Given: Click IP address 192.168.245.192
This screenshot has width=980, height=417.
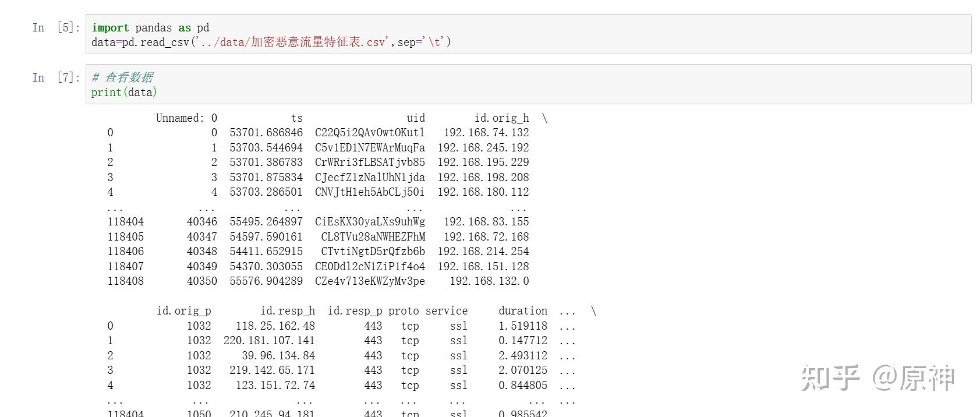Looking at the screenshot, I should 483,148.
